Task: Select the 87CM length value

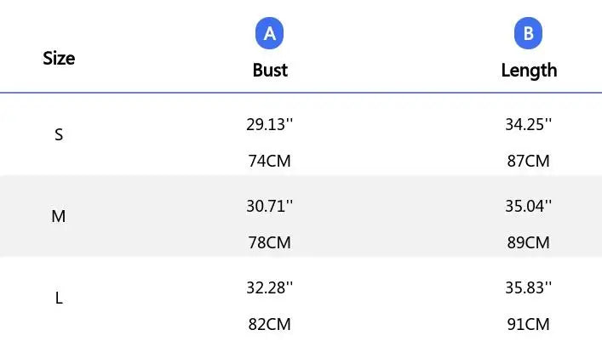Action: 528,161
